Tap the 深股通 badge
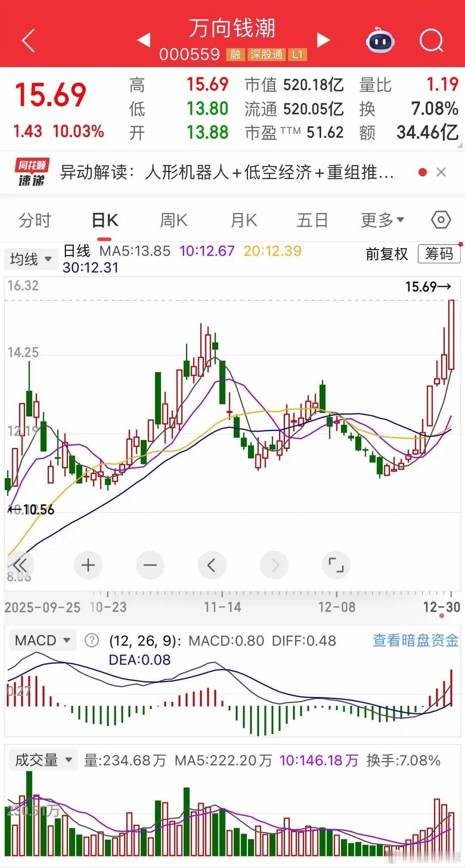Image resolution: width=465 pixels, height=868 pixels. point(267,54)
